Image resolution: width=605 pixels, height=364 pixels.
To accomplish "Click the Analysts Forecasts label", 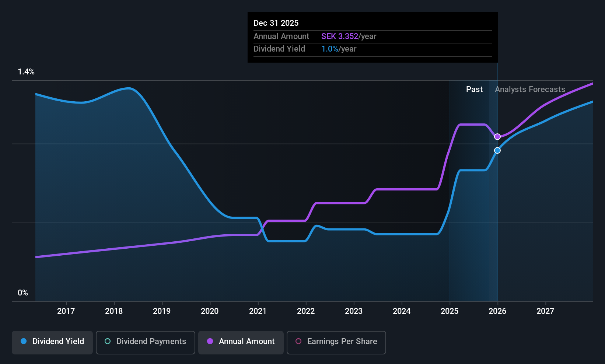I will (x=530, y=90).
